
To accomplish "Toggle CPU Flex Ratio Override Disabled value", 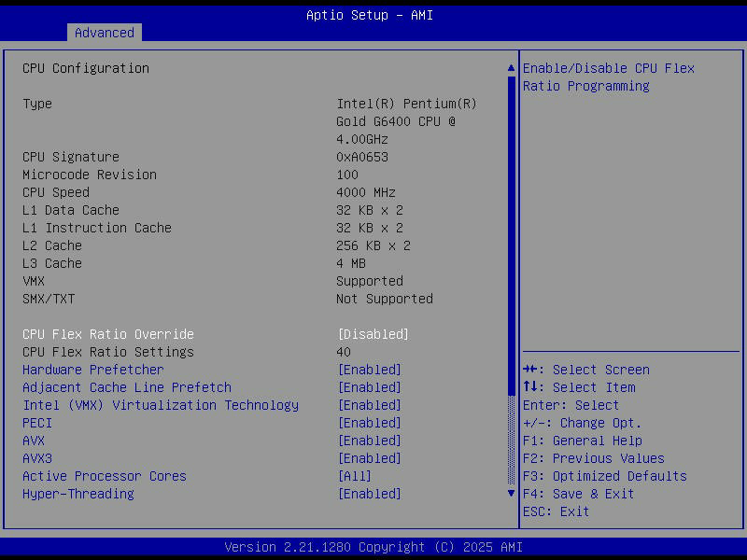I will (373, 334).
